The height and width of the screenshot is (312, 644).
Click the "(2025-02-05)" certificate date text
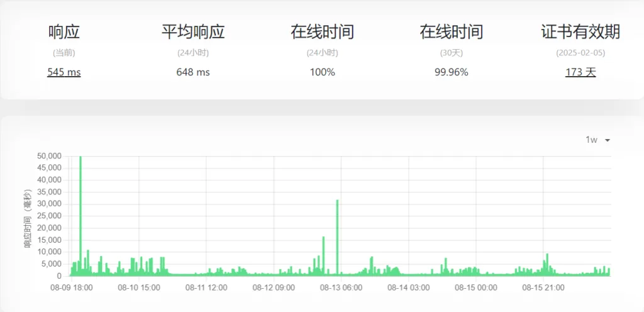(x=580, y=53)
